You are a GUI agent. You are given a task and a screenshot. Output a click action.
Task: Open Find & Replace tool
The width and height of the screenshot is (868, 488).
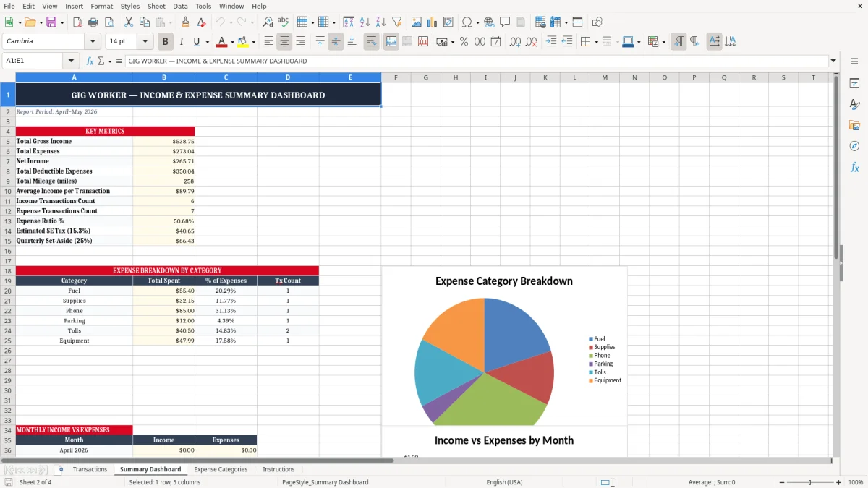pyautogui.click(x=268, y=22)
